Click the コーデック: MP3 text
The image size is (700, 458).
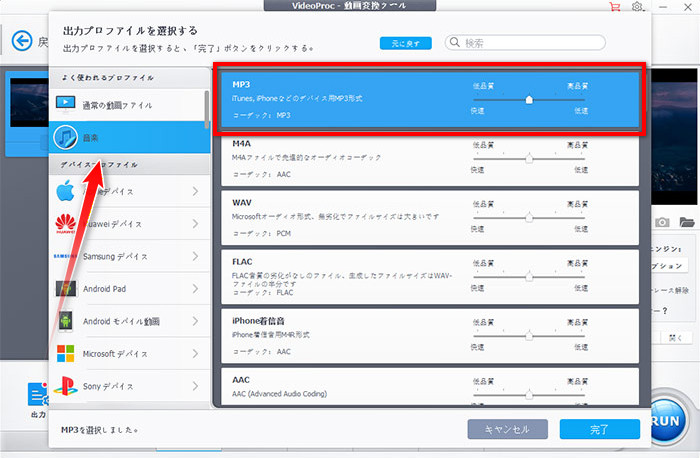[262, 115]
